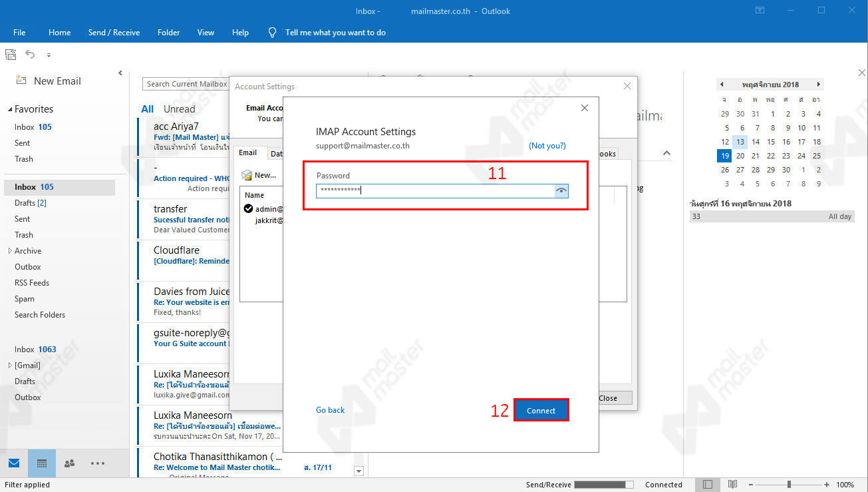Click Tell me what you want to do
The image size is (868, 492).
335,32
